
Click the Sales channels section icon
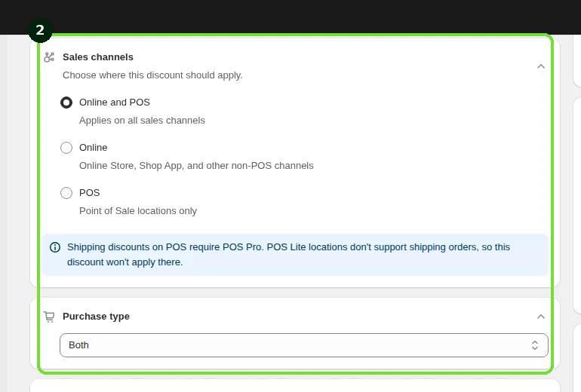49,57
